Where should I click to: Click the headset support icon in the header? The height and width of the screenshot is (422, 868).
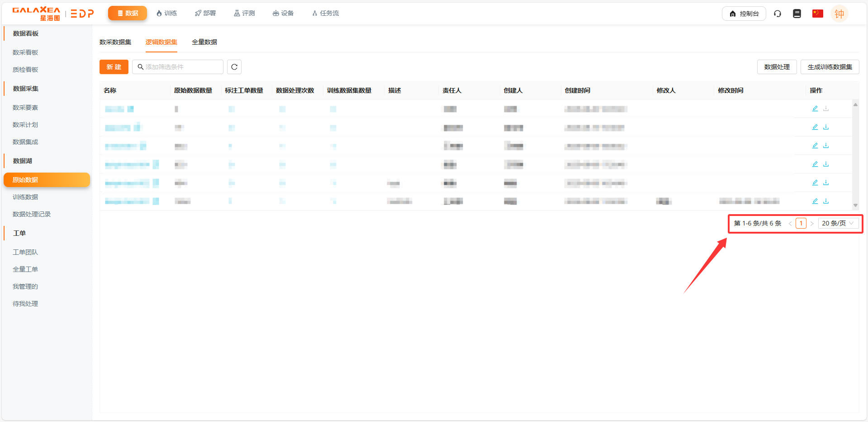pos(778,14)
